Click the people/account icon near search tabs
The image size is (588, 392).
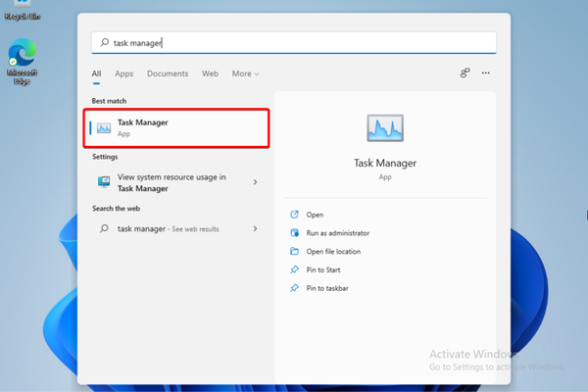pyautogui.click(x=465, y=73)
